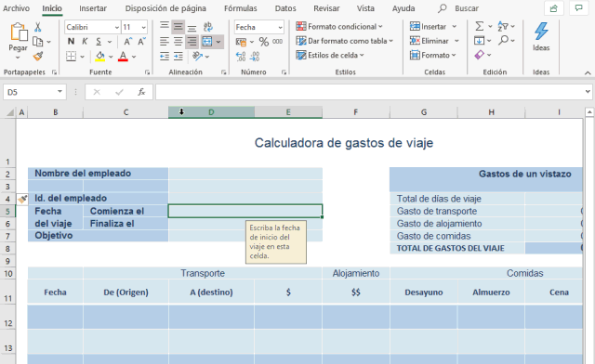Open Sort and Filter icon
The image size is (595, 364).
(503, 26)
